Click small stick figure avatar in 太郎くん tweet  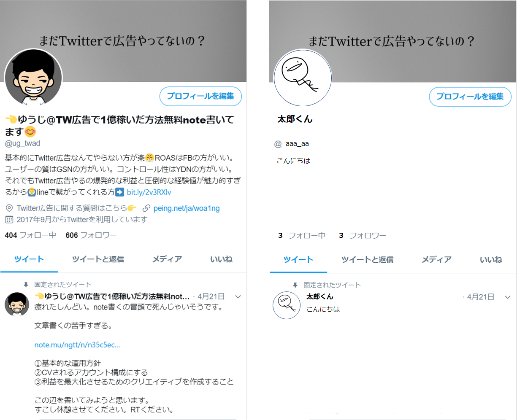(287, 305)
